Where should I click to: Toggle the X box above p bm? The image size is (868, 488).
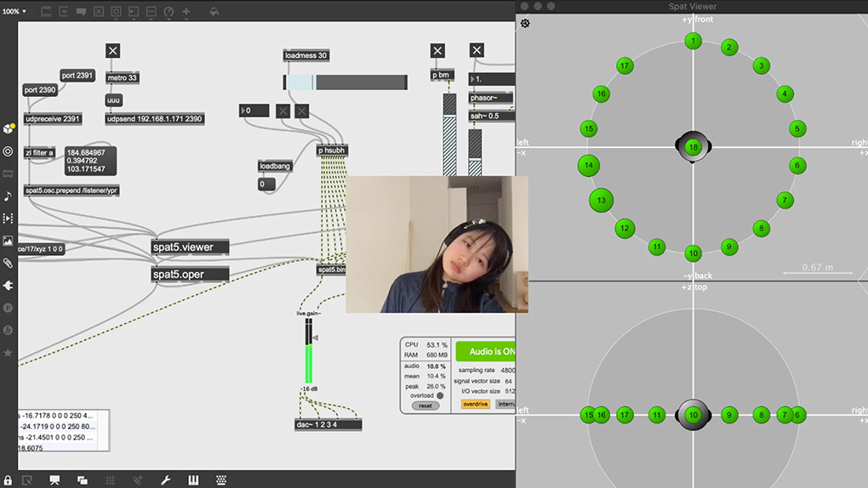pyautogui.click(x=437, y=51)
